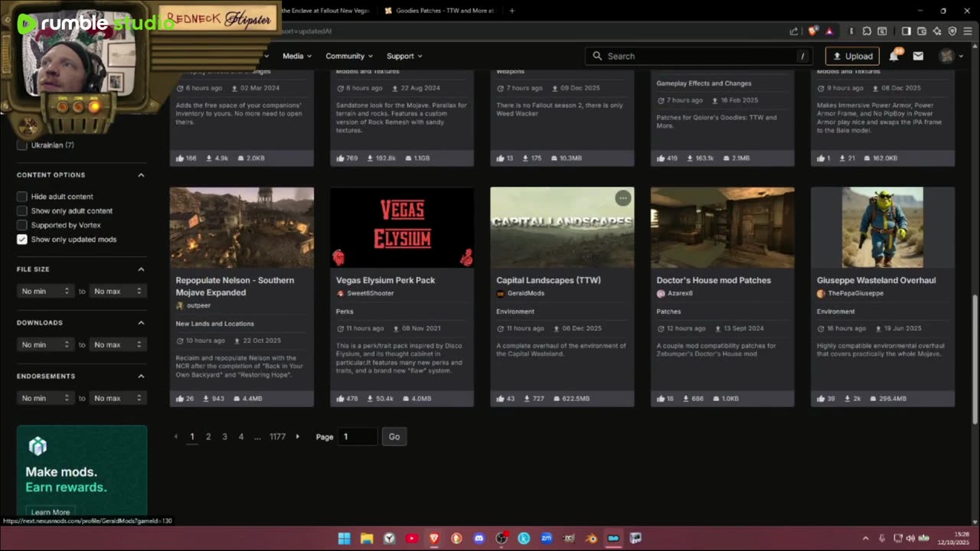Collapse the Endorsements filter section

pyautogui.click(x=141, y=377)
